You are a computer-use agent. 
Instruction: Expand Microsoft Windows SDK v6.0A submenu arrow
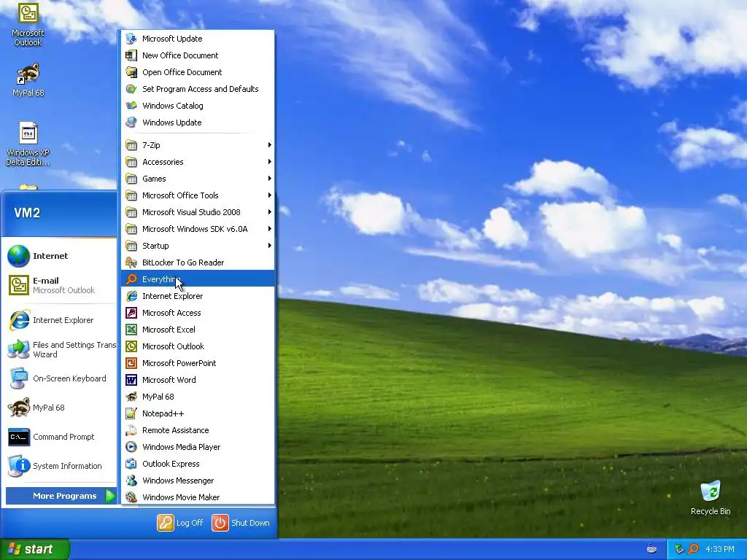point(270,228)
